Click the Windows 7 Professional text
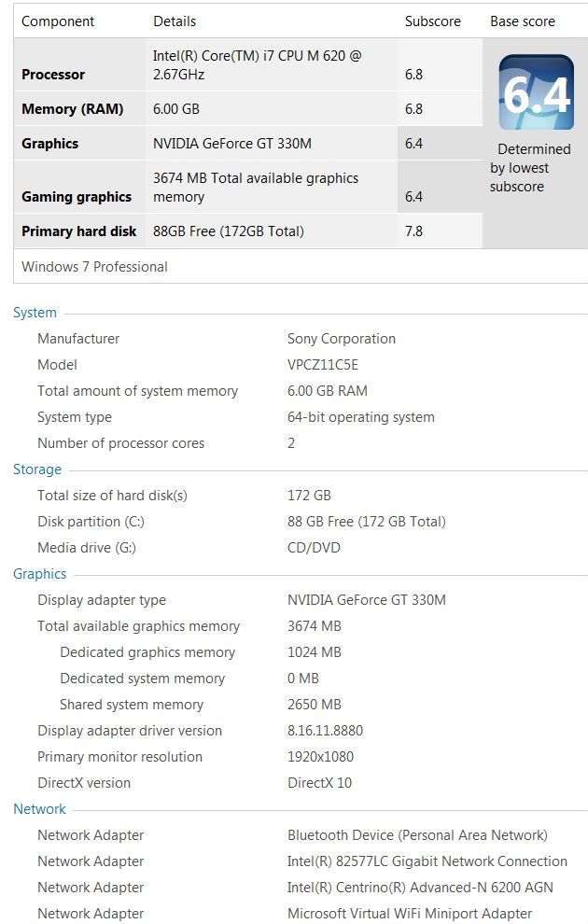The height and width of the screenshot is (924, 588). pyautogui.click(x=94, y=266)
